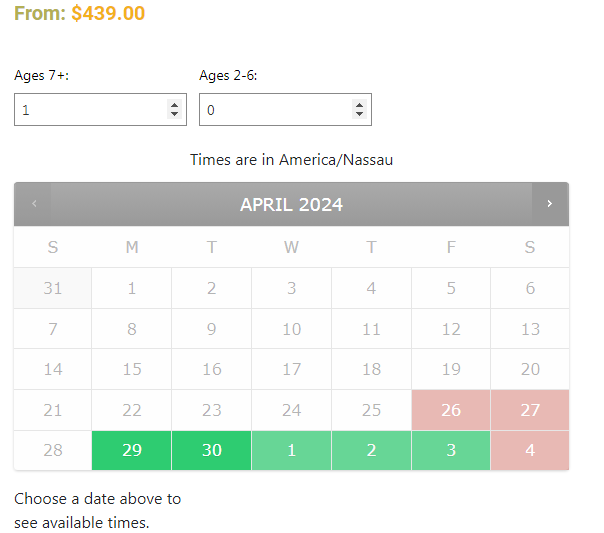
Task: Decrease Ages 2-6 count with down arrow
Action: [359, 114]
